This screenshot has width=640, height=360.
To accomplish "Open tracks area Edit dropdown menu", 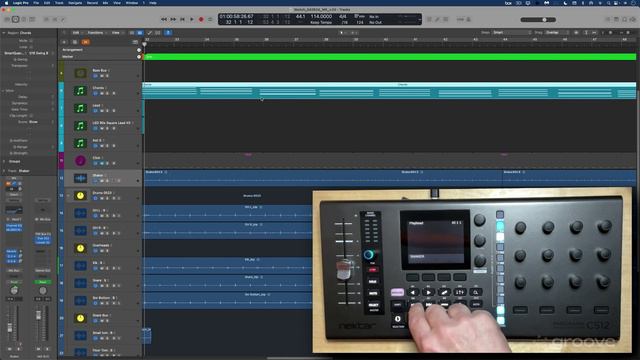I will tap(77, 33).
